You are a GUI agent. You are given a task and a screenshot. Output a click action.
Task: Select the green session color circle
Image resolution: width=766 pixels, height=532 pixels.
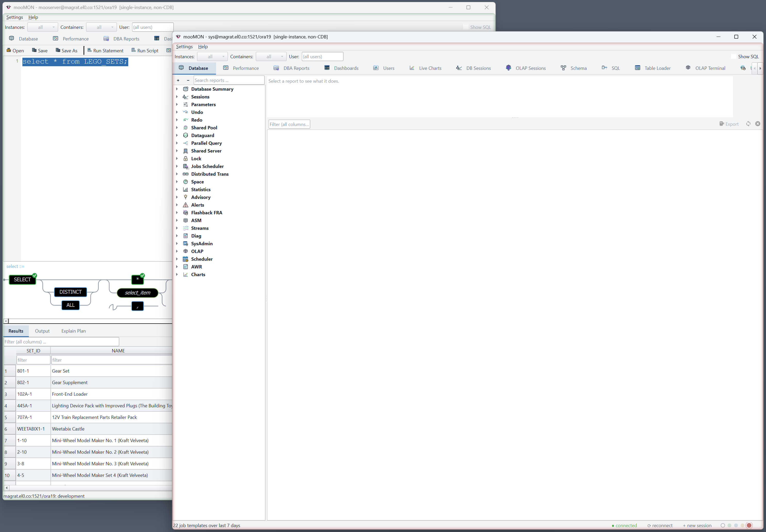tap(729, 525)
